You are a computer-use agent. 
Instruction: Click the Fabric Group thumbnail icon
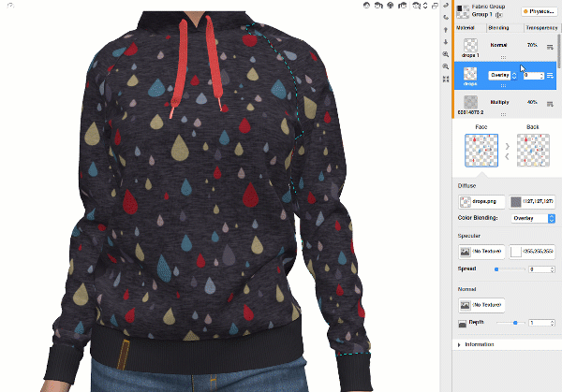click(x=463, y=11)
